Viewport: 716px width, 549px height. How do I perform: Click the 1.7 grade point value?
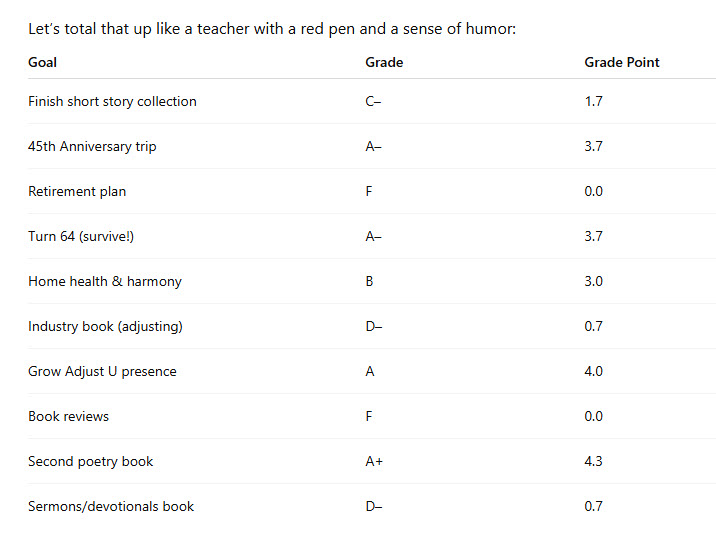coord(594,101)
